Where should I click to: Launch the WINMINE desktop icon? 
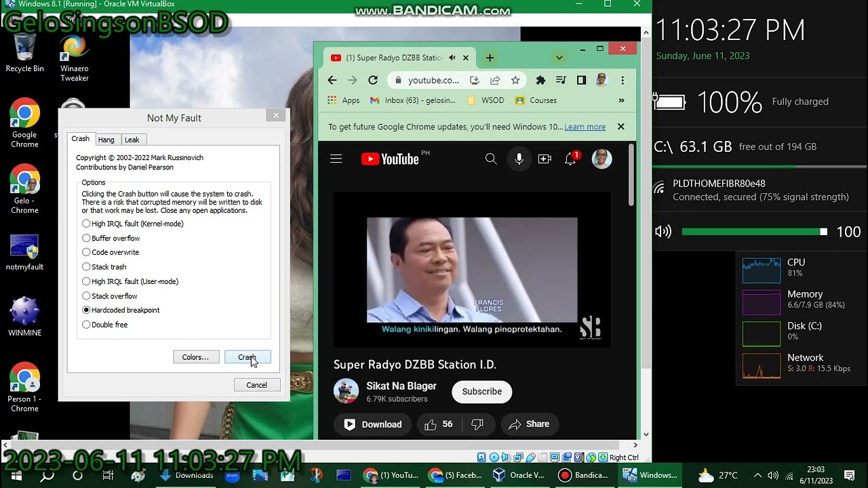tap(24, 317)
